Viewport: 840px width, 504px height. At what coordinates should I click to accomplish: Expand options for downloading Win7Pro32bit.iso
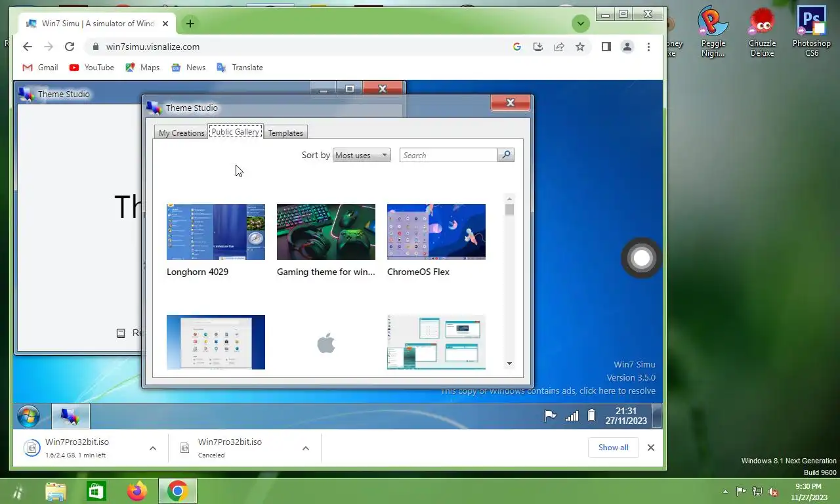pyautogui.click(x=153, y=448)
